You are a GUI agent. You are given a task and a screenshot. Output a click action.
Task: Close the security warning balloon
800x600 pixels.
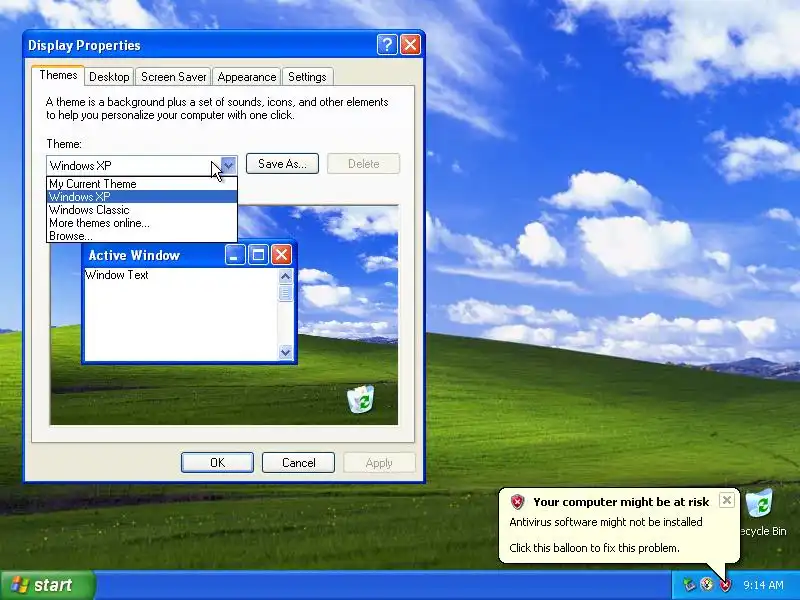pos(727,500)
